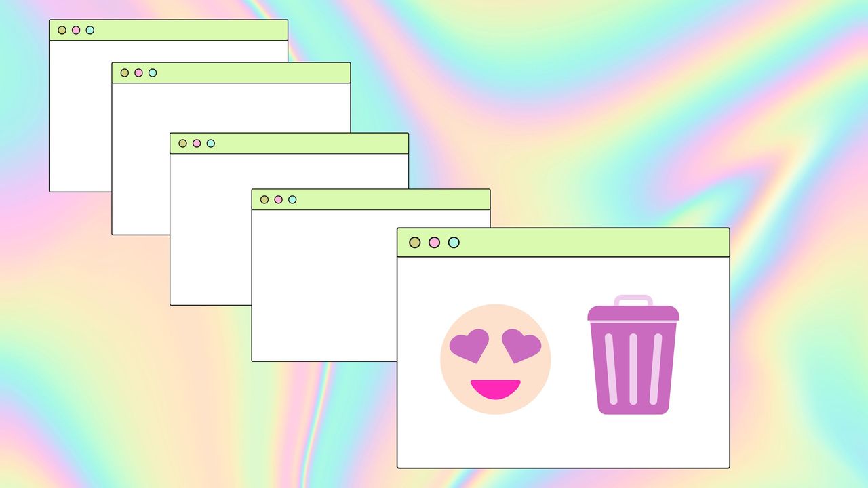Click the cyan dot in the rearmost window

coord(90,30)
